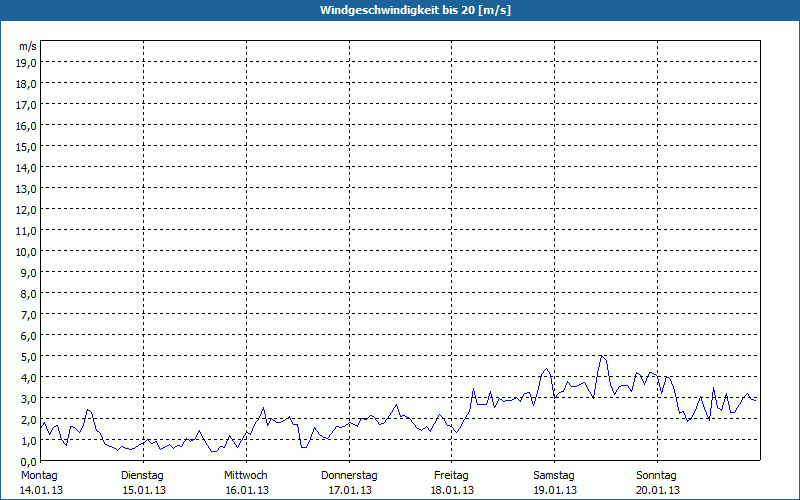
Task: Click the 'Freitag' day label
Action: click(x=452, y=476)
